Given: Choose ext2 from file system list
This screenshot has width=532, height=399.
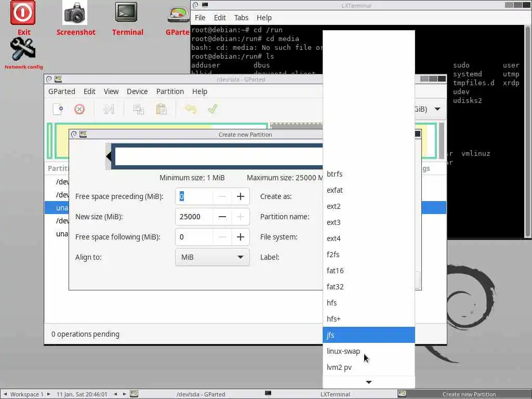Looking at the screenshot, I should tap(369, 206).
